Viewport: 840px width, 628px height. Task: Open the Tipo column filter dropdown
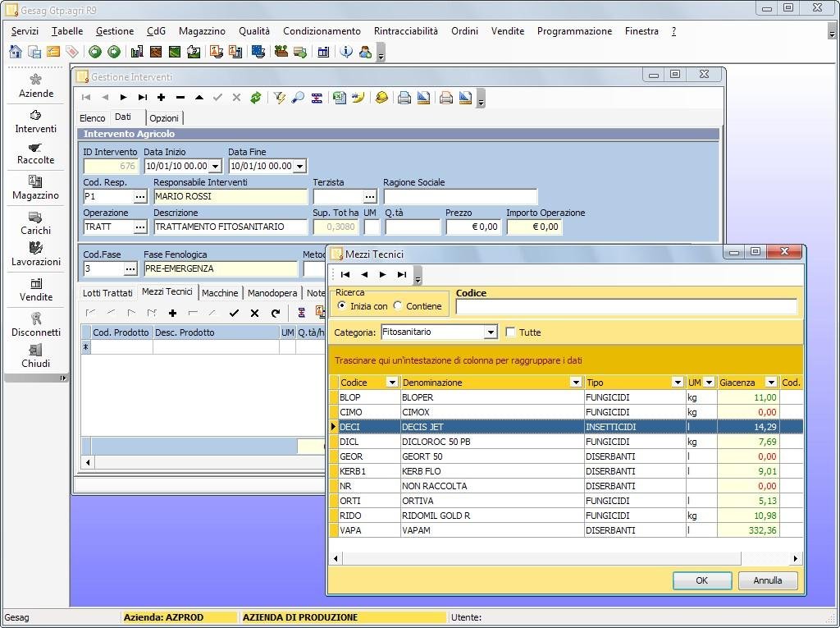pos(677,383)
